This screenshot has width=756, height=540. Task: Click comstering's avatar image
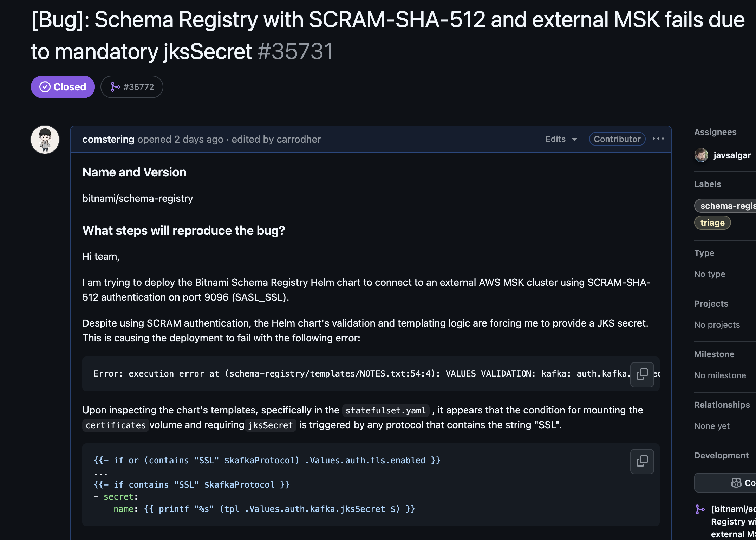45,140
